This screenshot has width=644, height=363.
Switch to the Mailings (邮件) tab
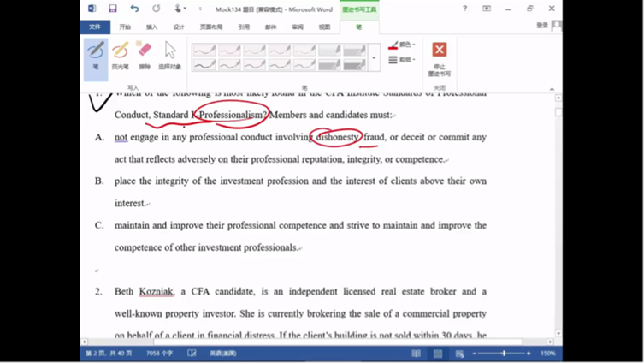tap(270, 27)
